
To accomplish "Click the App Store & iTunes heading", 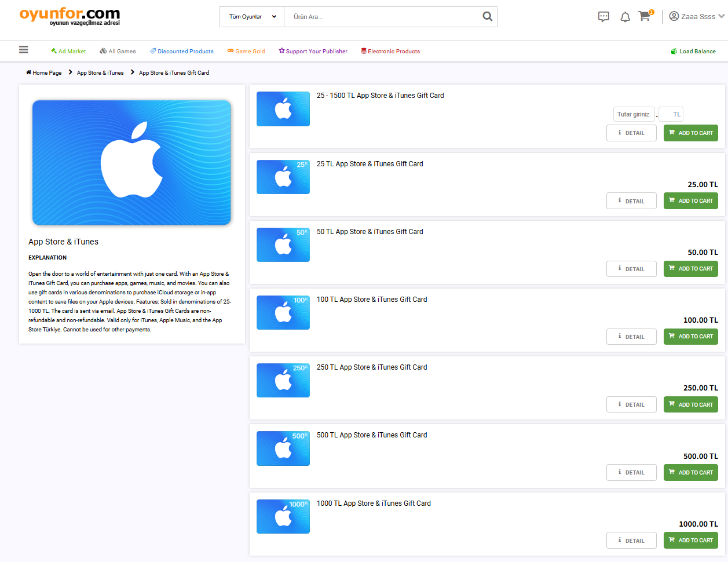I will 64,242.
